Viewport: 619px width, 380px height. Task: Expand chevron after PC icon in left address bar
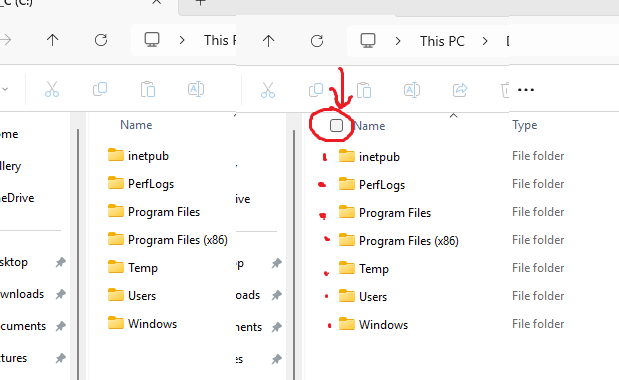(182, 40)
